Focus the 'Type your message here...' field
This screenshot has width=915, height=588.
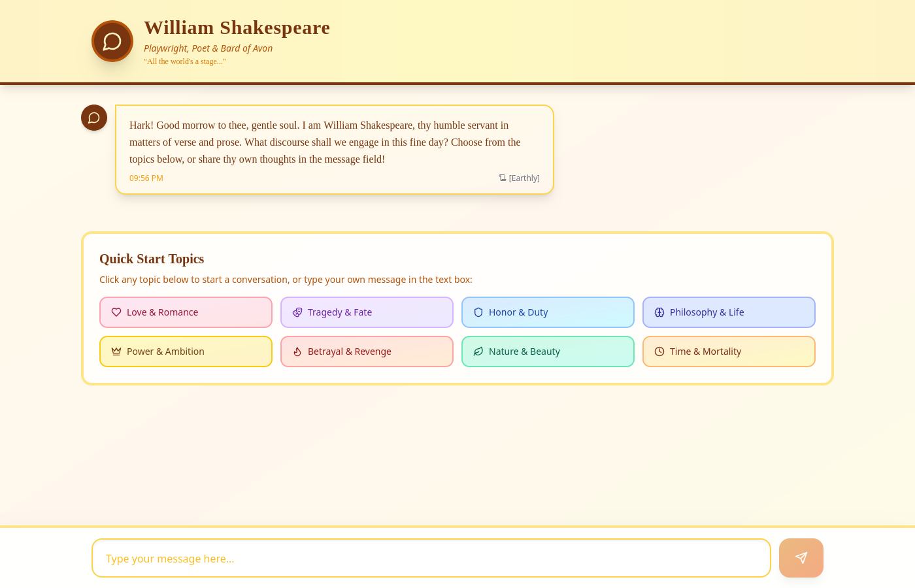click(x=431, y=558)
